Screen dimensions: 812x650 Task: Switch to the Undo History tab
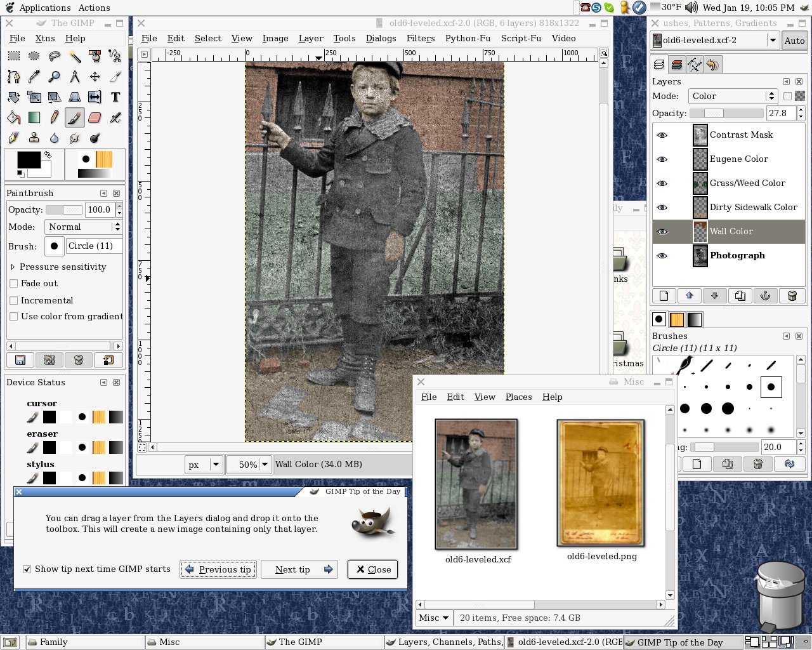(x=712, y=65)
